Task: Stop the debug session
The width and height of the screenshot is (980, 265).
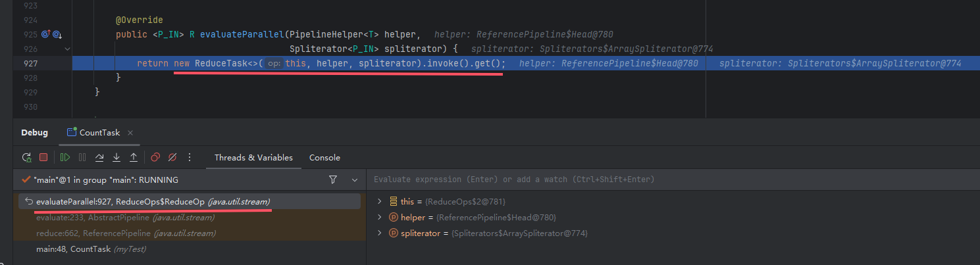Action: pyautogui.click(x=43, y=158)
